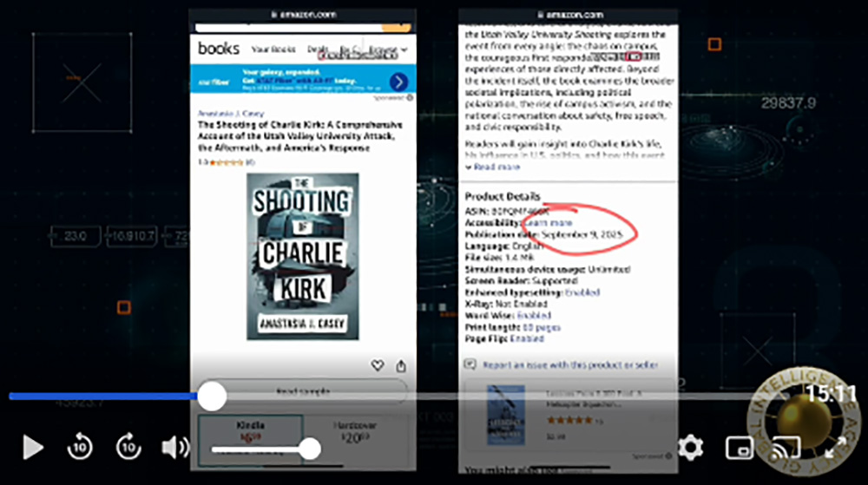Image resolution: width=868 pixels, height=485 pixels.
Task: Share the book via share icon
Action: click(401, 365)
